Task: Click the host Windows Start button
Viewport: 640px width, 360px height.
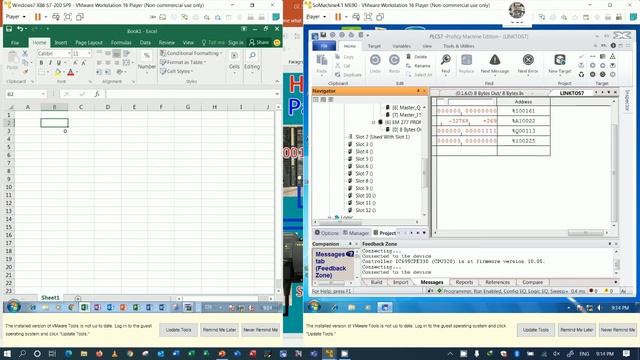Action: 7,353
